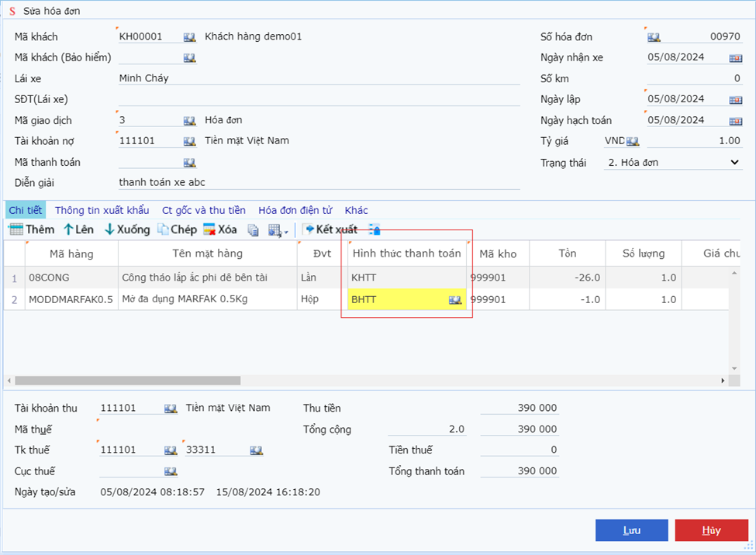
Task: Expand the Trạng thái dropdown
Action: pos(735,163)
